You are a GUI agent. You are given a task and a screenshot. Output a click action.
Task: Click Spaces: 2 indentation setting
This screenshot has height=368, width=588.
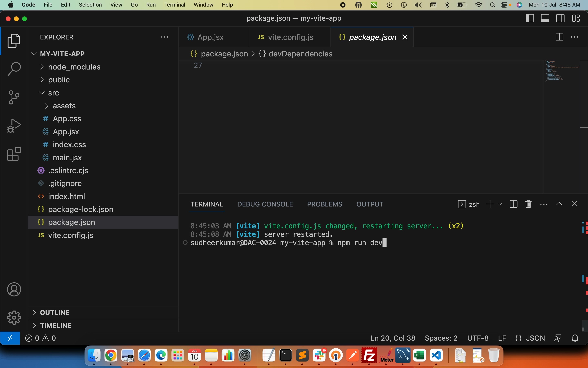441,338
